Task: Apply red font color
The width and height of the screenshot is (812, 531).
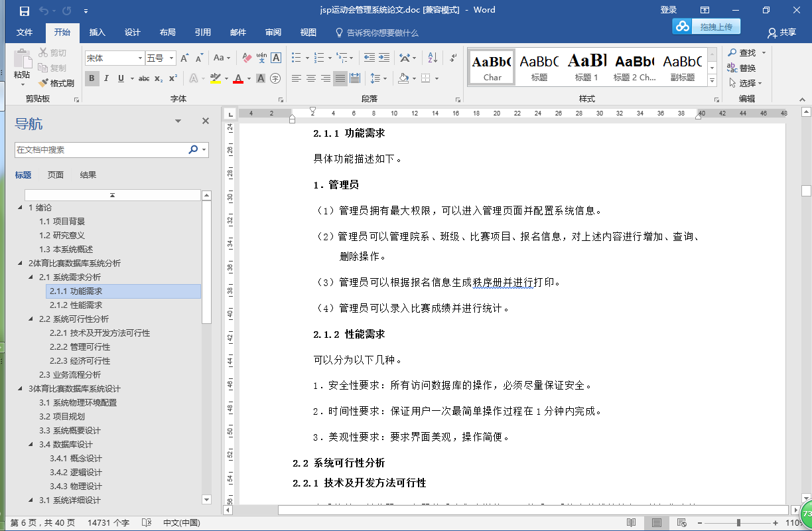Action: pos(239,78)
